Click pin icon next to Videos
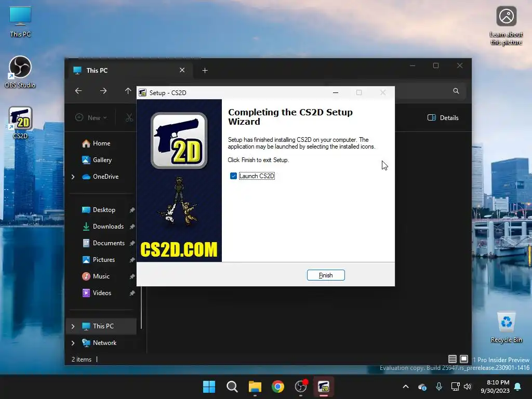 coord(132,293)
